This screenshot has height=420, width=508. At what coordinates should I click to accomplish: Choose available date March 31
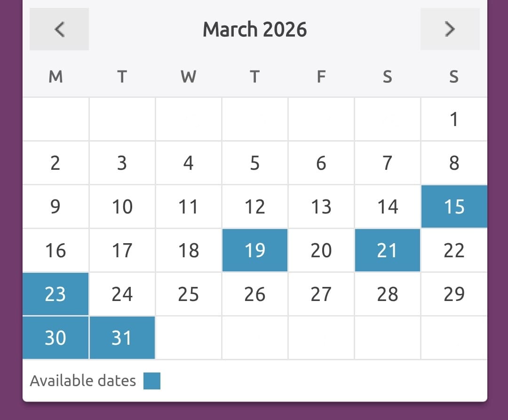pos(122,338)
